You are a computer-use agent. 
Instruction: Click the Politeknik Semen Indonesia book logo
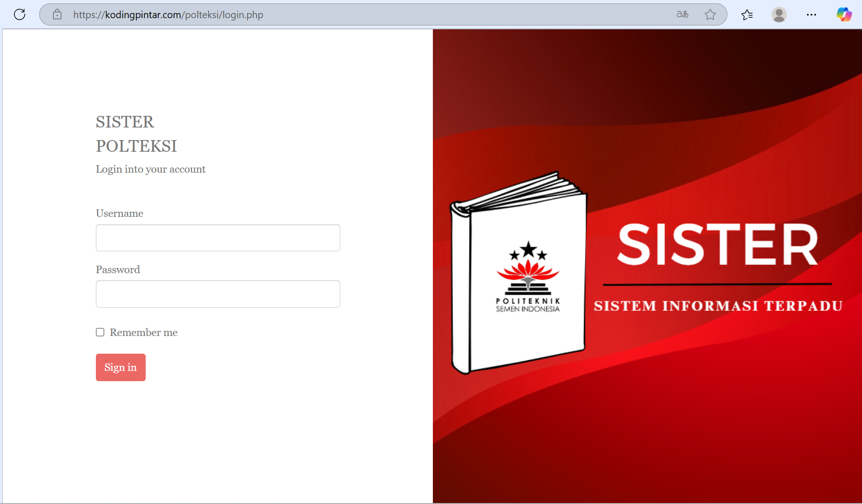518,273
